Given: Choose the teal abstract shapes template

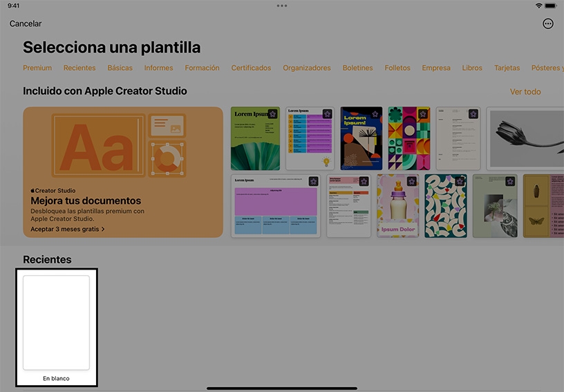Looking at the screenshot, I should [446, 206].
